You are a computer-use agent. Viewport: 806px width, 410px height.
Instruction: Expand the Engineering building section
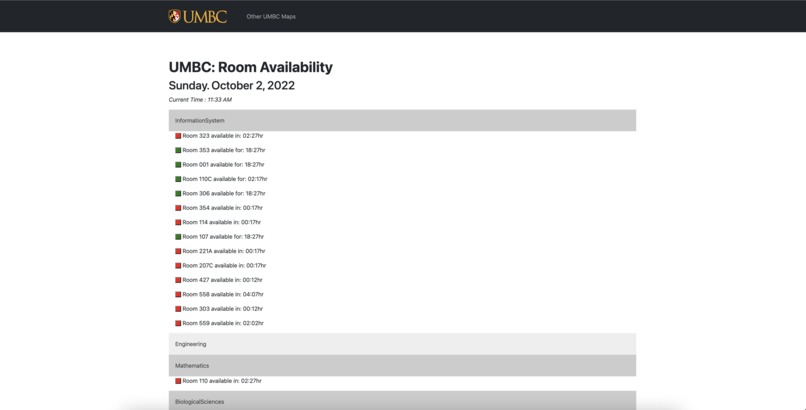[x=402, y=344]
